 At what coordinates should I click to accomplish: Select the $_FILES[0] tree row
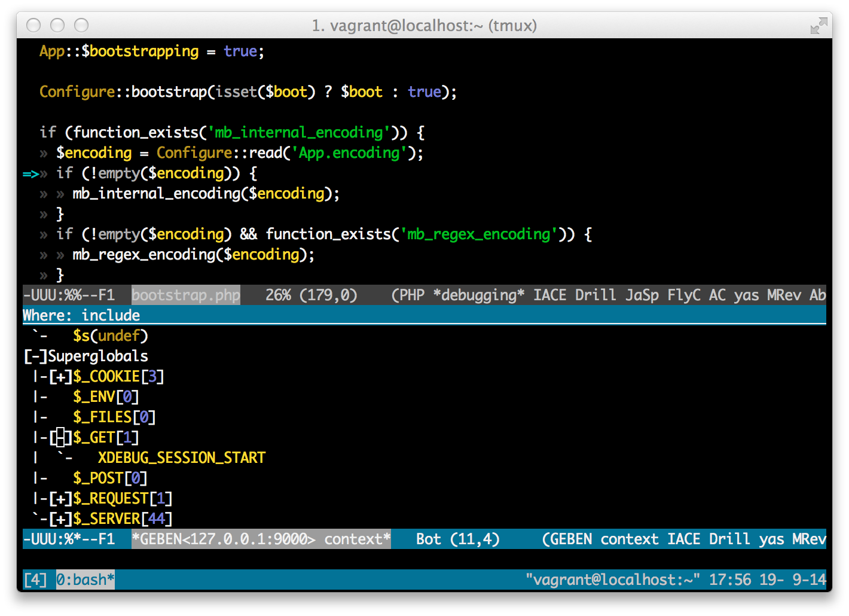[x=114, y=417]
